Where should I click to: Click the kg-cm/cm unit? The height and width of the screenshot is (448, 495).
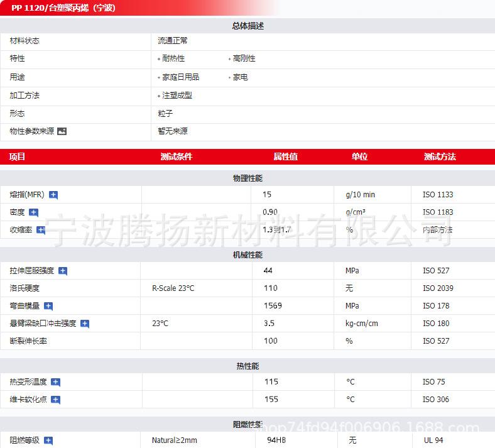pos(362,324)
